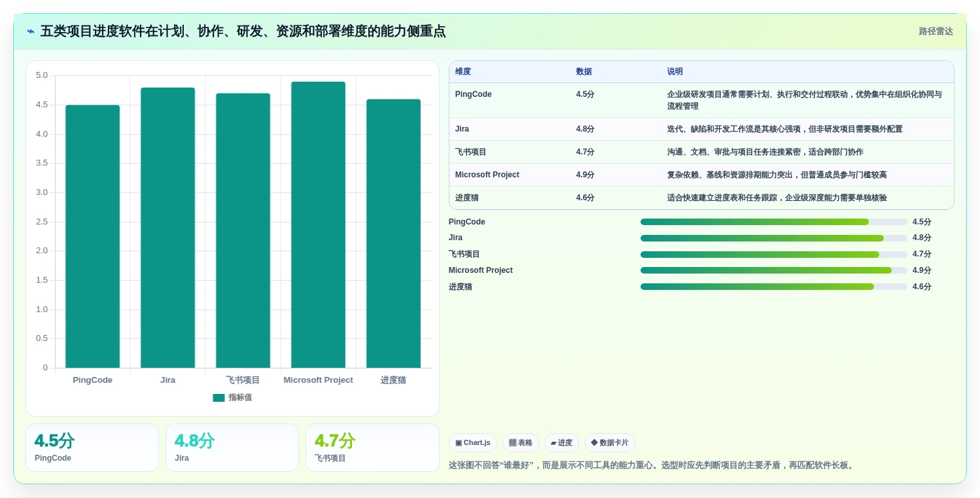Click description starting 复杂依赖、基线

pos(777,175)
